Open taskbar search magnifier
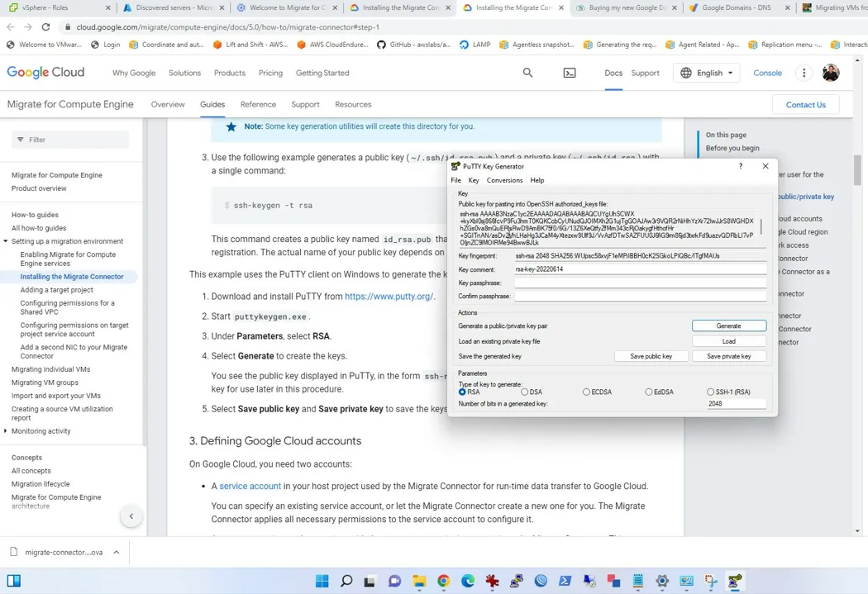868x594 pixels. [346, 581]
